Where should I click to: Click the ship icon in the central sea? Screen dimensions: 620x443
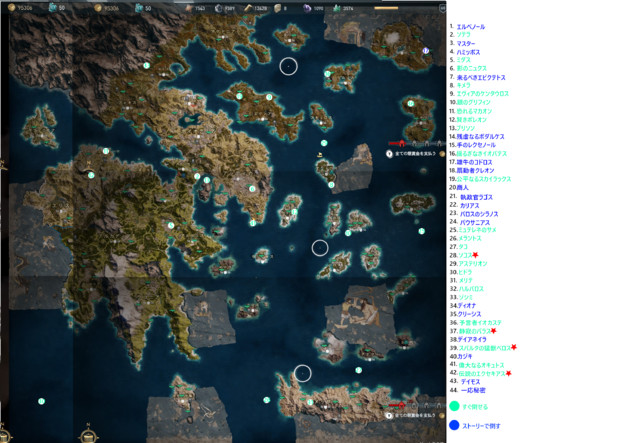(319, 157)
